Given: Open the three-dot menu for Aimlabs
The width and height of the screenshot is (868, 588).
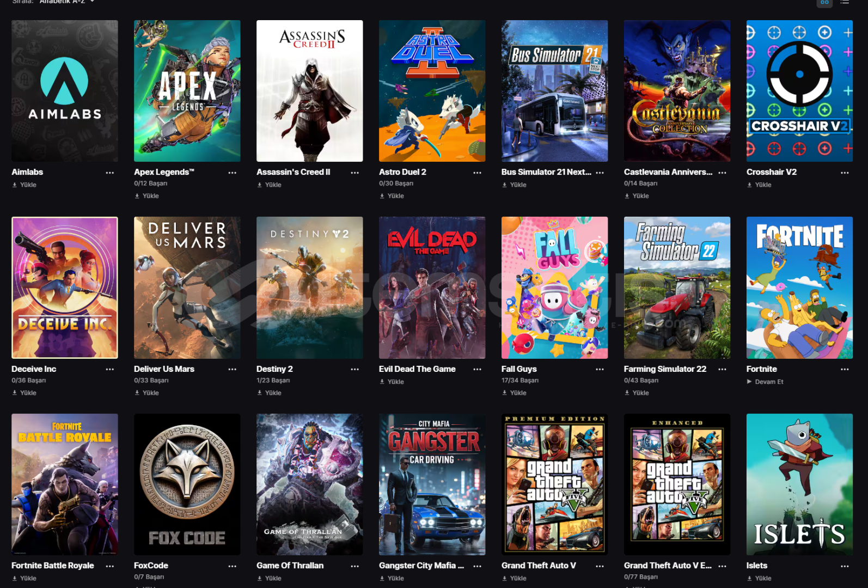Looking at the screenshot, I should coord(110,173).
